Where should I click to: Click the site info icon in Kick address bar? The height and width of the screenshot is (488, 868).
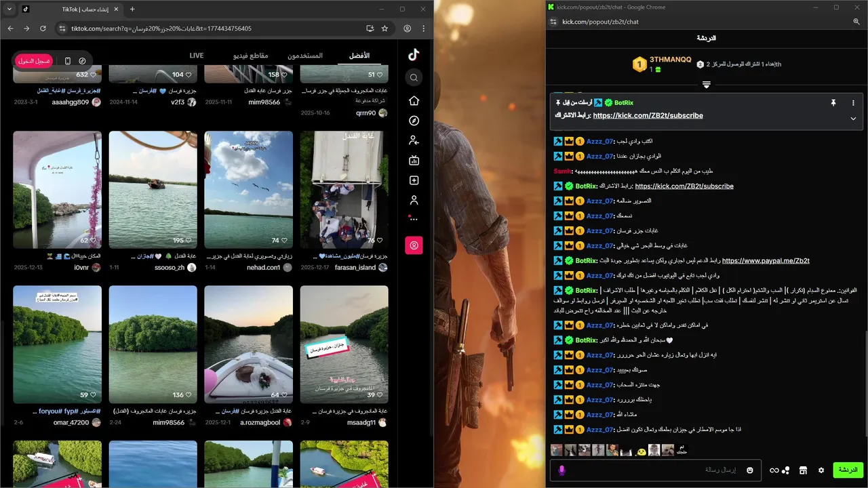pos(553,22)
